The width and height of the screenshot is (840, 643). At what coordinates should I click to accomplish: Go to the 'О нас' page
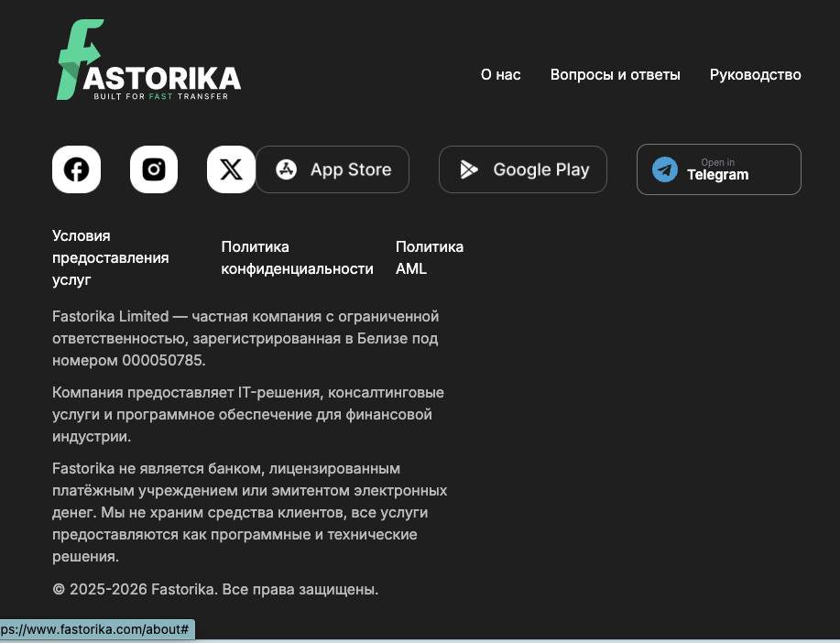point(500,74)
